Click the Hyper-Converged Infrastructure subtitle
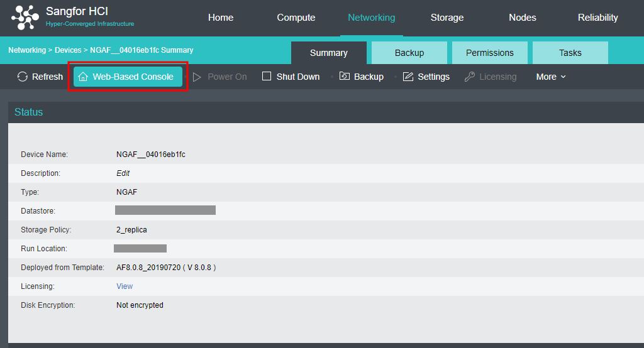The image size is (644, 348). pyautogui.click(x=90, y=24)
